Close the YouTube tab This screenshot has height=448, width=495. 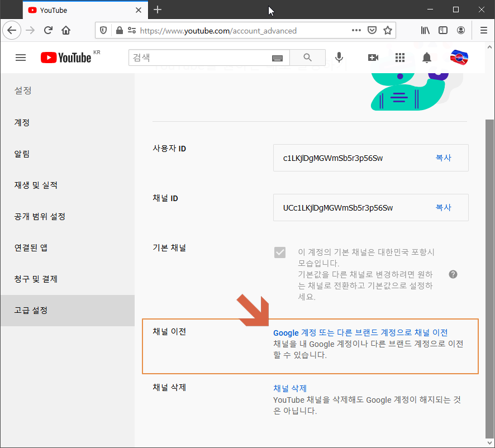point(138,10)
